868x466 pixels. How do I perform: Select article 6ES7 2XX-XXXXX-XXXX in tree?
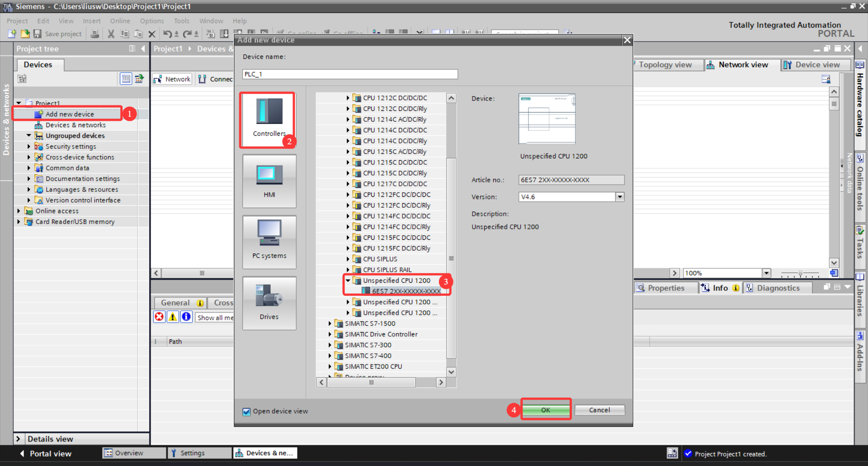[406, 291]
